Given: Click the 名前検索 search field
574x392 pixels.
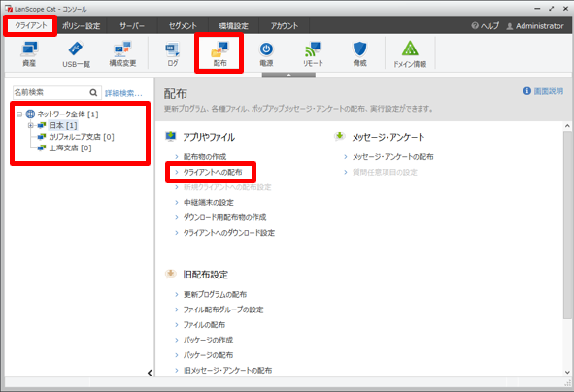Looking at the screenshot, I should tap(51, 92).
